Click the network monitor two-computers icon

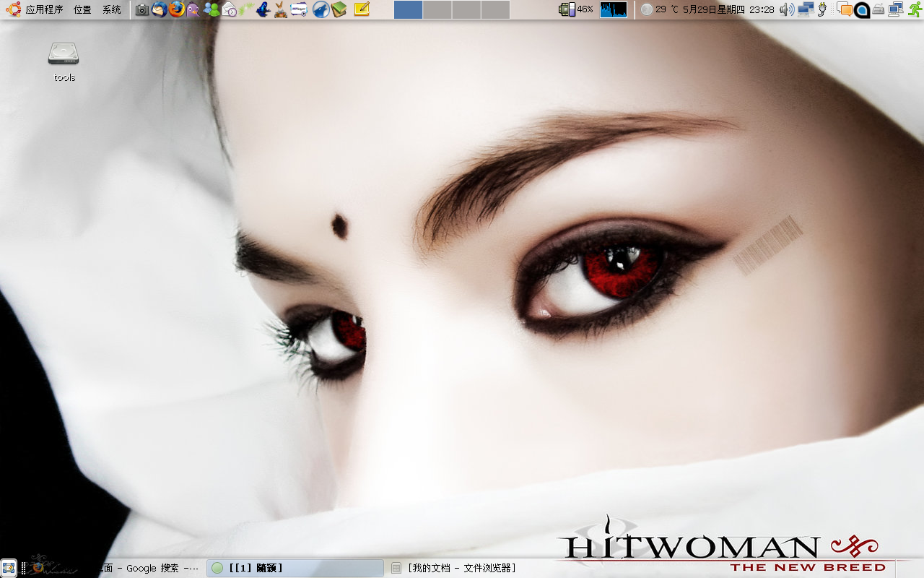click(805, 9)
